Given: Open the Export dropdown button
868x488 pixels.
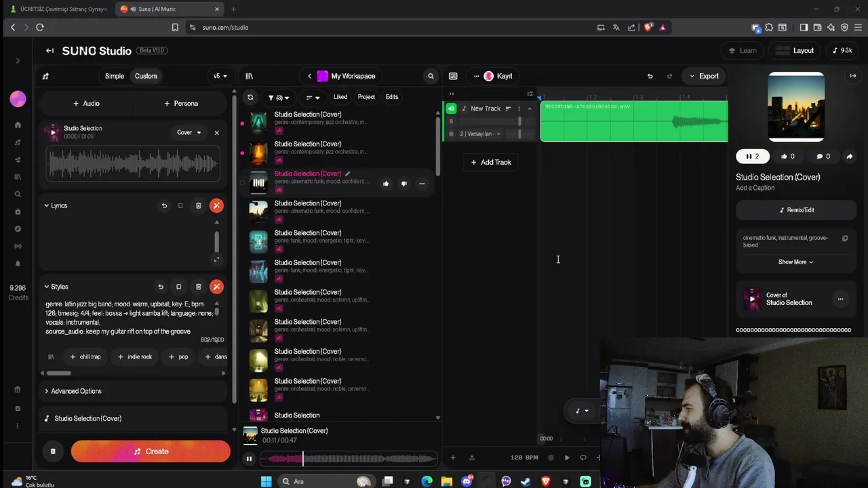Looking at the screenshot, I should pos(704,76).
